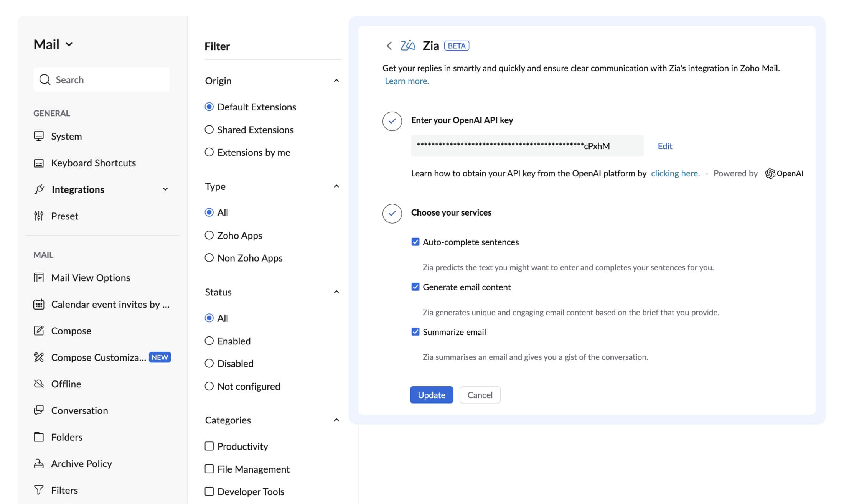Select Enabled status filter
This screenshot has width=844, height=504.
[209, 341]
